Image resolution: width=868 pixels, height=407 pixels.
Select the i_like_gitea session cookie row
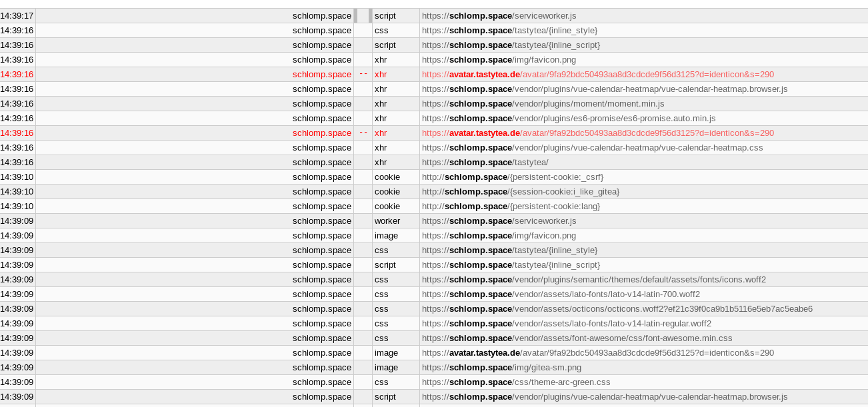pos(520,191)
